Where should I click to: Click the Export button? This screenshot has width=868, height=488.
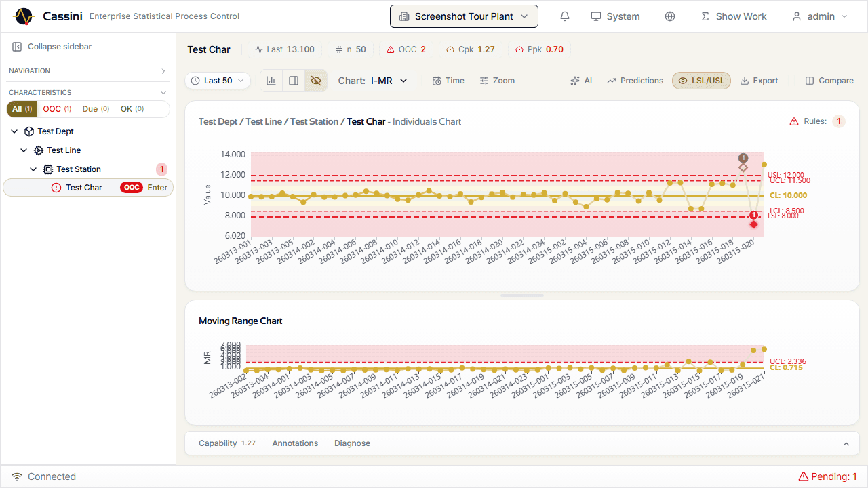pos(759,81)
